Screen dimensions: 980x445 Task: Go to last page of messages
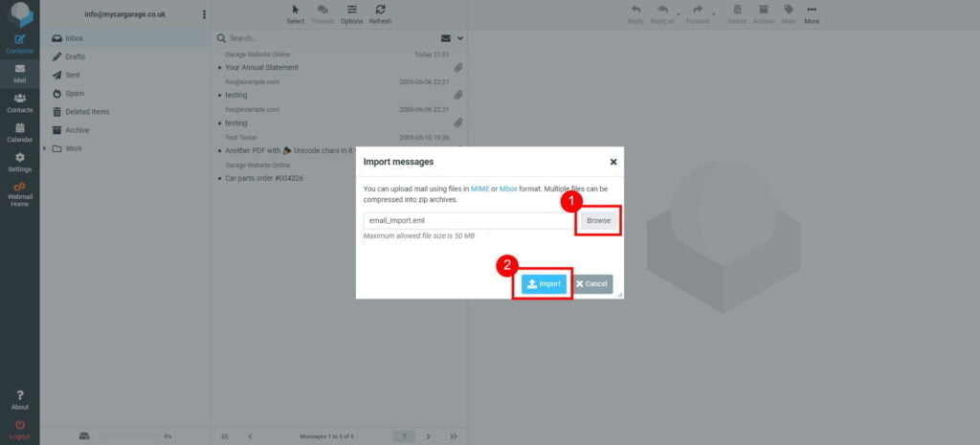(x=454, y=436)
